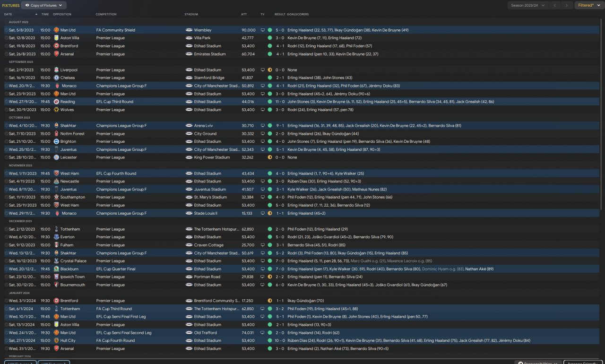The height and width of the screenshot is (364, 605).
Task: Sort by the Competition column header
Action: point(106,14)
